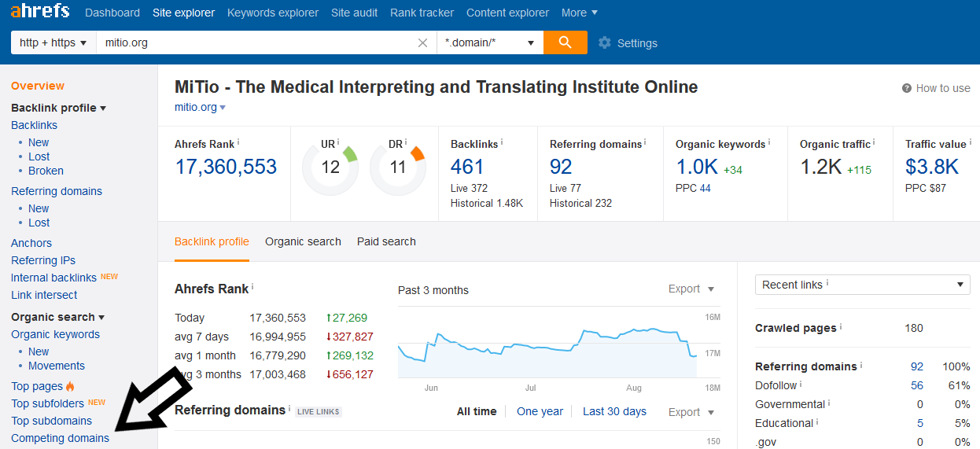The width and height of the screenshot is (980, 449).
Task: Click the ahrefs logo
Action: click(39, 12)
